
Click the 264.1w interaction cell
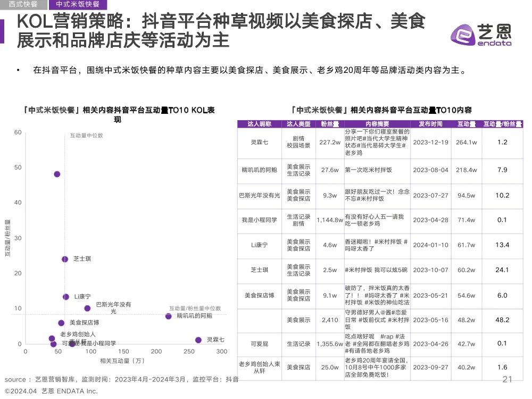tap(467, 143)
